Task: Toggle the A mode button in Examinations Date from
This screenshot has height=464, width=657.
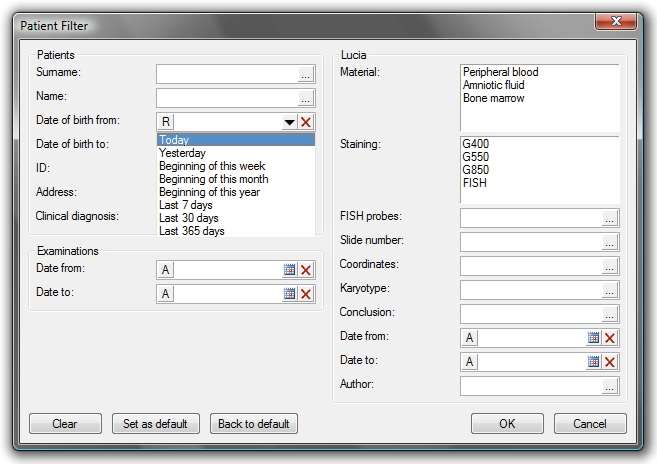Action: click(166, 270)
